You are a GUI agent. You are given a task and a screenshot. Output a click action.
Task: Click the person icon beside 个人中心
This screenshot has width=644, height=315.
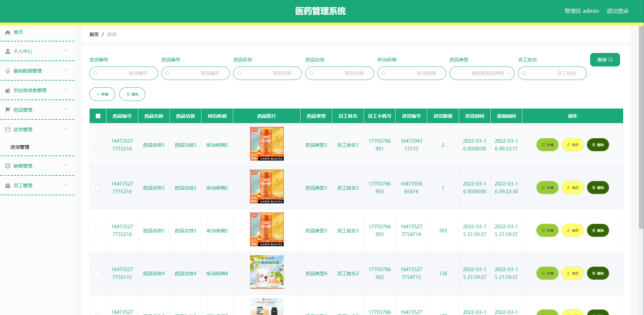click(x=7, y=51)
